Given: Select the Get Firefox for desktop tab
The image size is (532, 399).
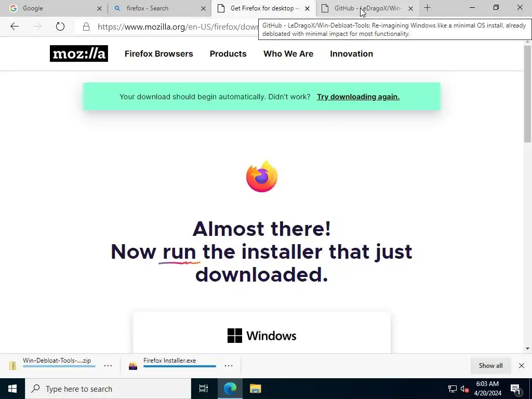Looking at the screenshot, I should (263, 8).
